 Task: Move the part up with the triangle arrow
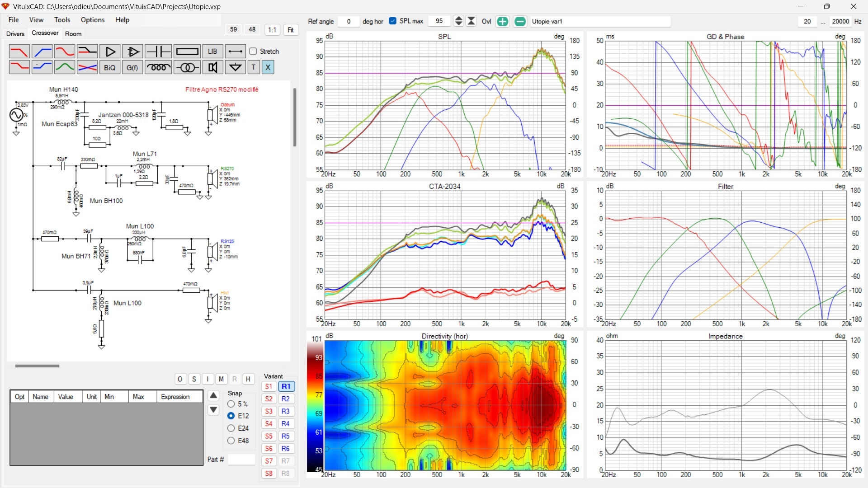(213, 395)
